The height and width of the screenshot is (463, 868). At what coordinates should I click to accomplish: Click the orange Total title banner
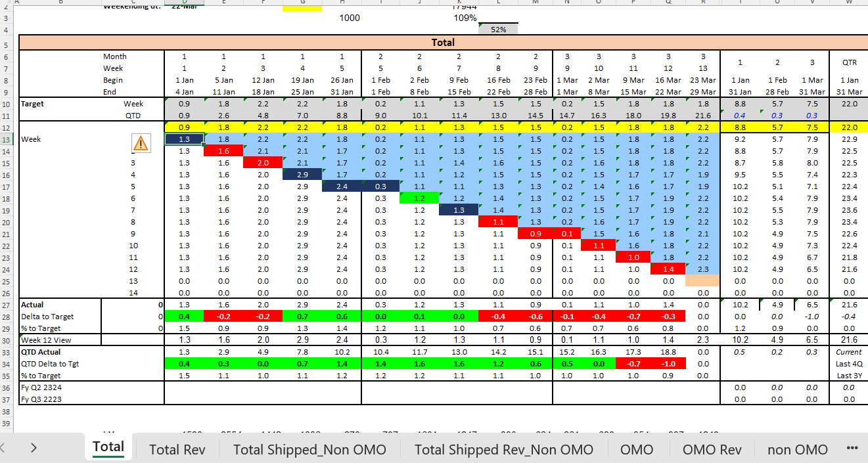[442, 43]
